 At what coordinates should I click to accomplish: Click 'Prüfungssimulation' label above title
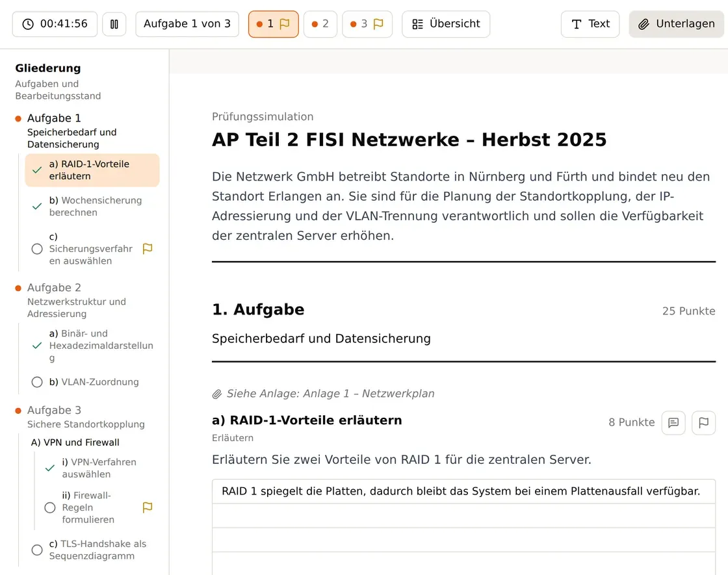(263, 117)
